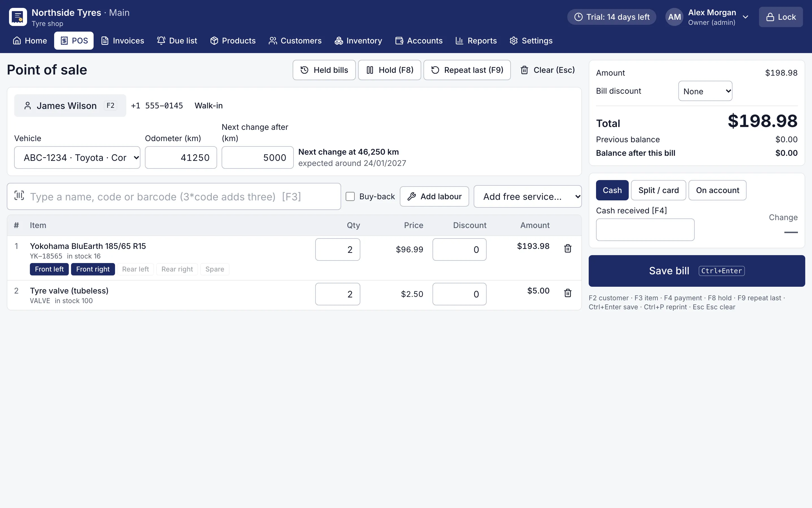Open the Customers tab
812x508 pixels.
(295, 41)
